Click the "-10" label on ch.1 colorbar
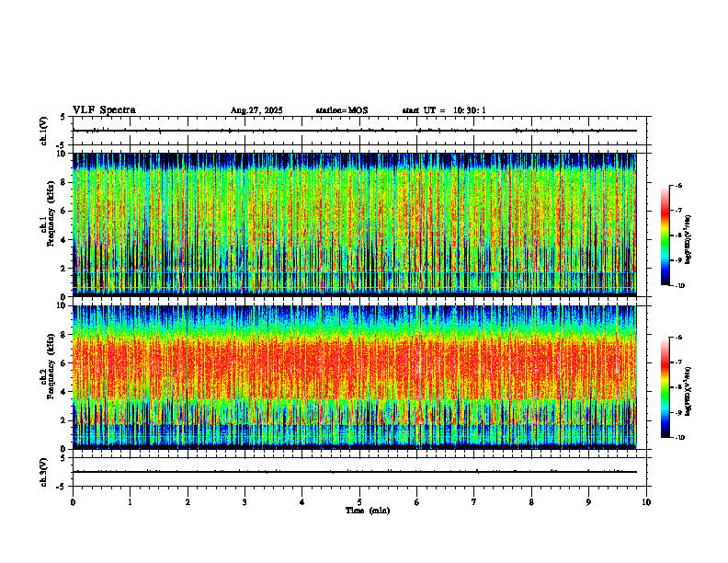The height and width of the screenshot is (563, 728). click(x=680, y=286)
